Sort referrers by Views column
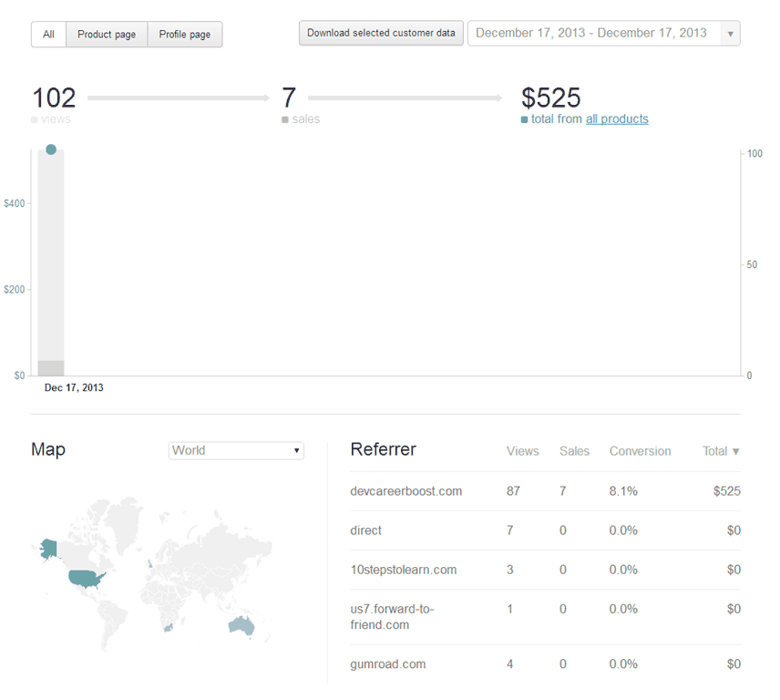Viewport: 780px width, 700px height. pyautogui.click(x=522, y=451)
